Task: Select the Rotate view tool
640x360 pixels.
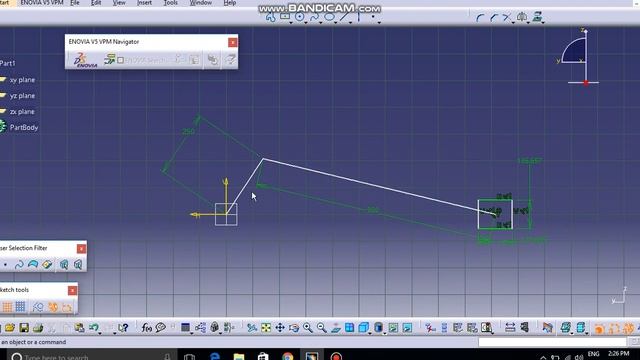Action: pyautogui.click(x=294, y=328)
